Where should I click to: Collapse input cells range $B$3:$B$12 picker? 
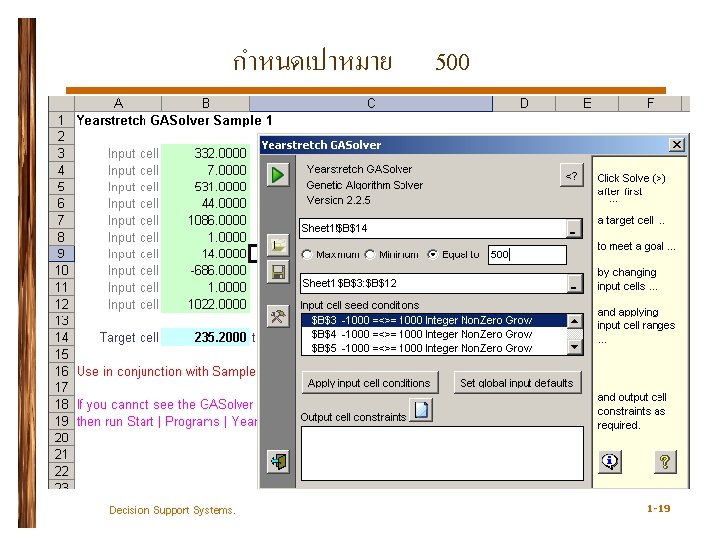coord(574,283)
